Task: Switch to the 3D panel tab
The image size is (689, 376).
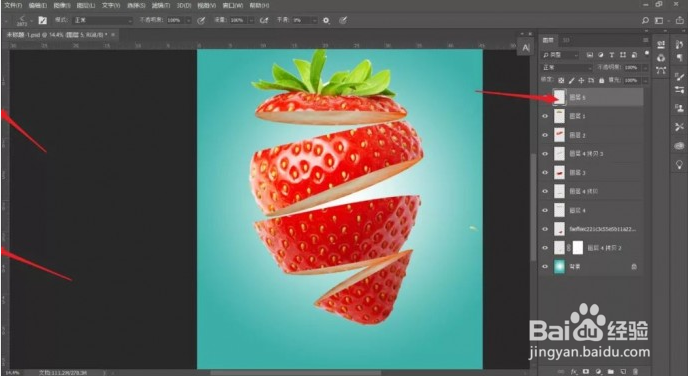Action: coord(566,40)
